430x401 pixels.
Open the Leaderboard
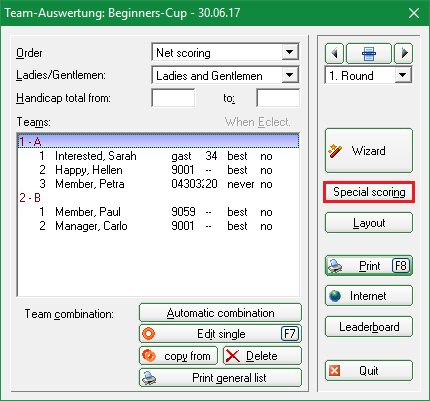click(369, 327)
